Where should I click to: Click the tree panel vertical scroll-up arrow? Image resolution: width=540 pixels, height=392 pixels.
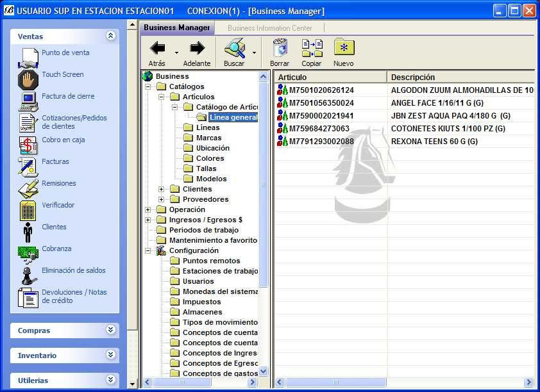[x=264, y=76]
